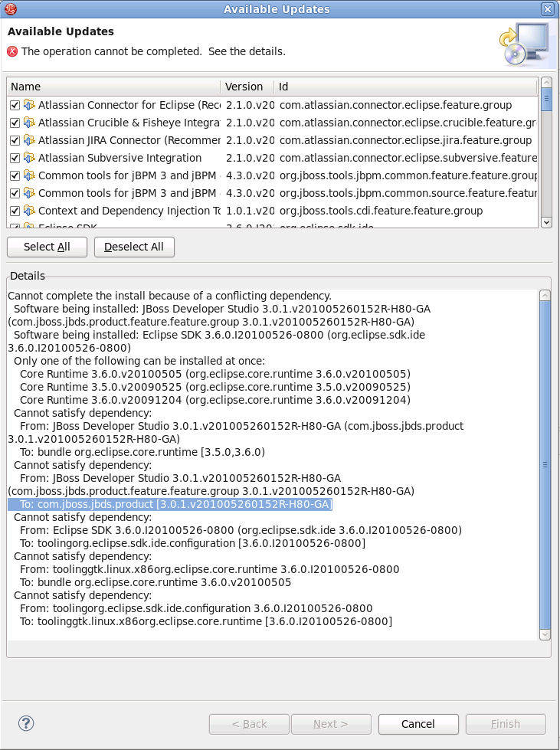This screenshot has height=750, width=560.
Task: Click the disabled Next button
Action: 331,724
